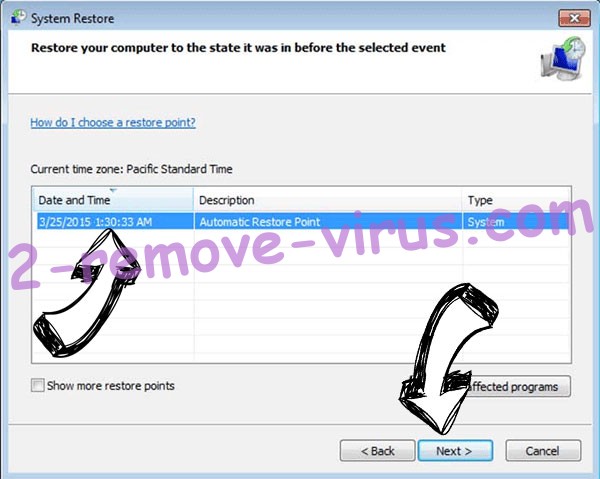Viewport: 600px width, 479px height.
Task: Click Scan for affected programs button
Action: pos(513,386)
